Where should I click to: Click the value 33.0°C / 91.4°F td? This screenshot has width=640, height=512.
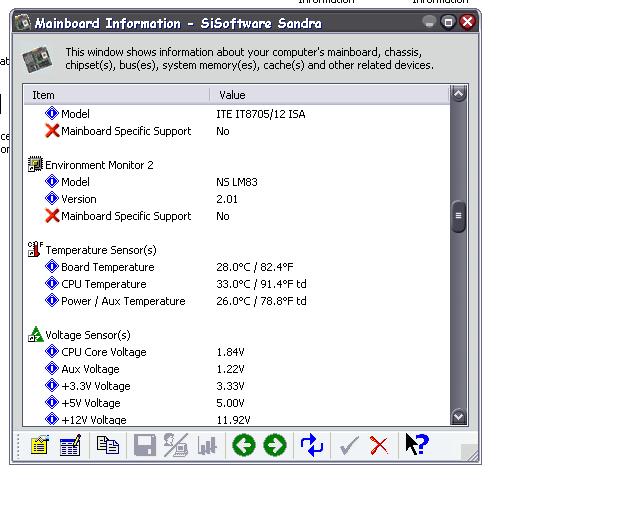tap(261, 284)
